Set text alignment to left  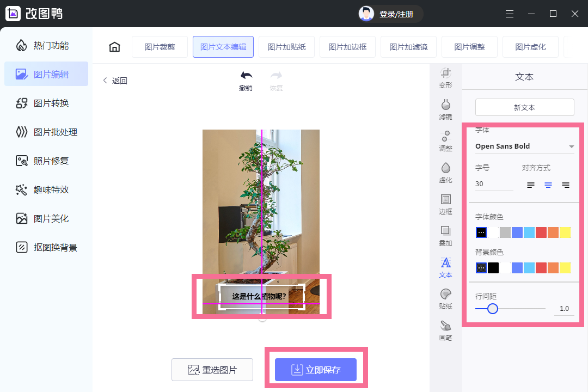(x=531, y=185)
